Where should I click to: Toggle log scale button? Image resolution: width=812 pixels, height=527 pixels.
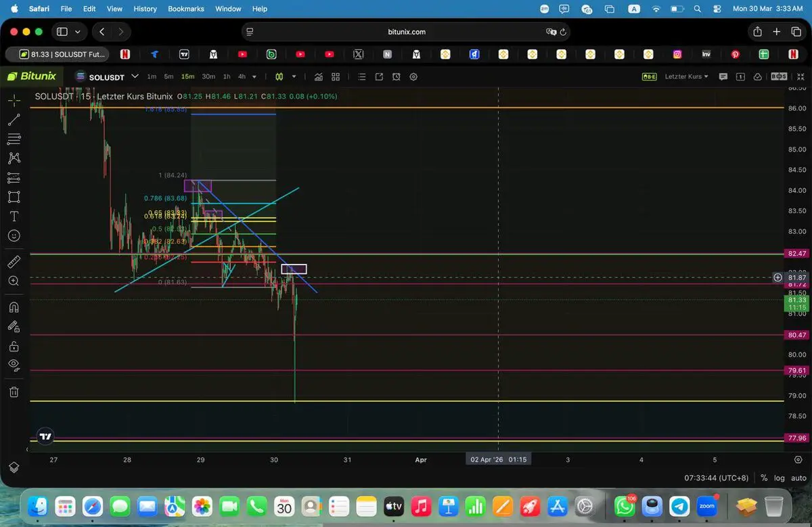point(780,478)
